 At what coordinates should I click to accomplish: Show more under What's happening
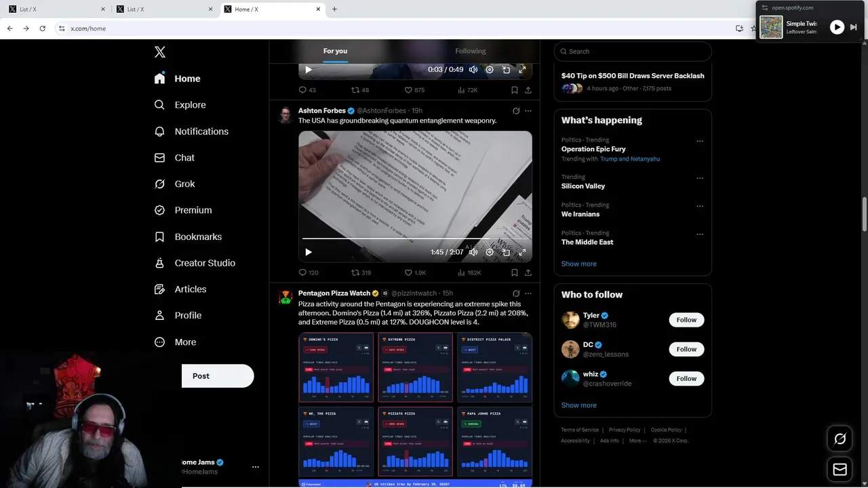579,264
